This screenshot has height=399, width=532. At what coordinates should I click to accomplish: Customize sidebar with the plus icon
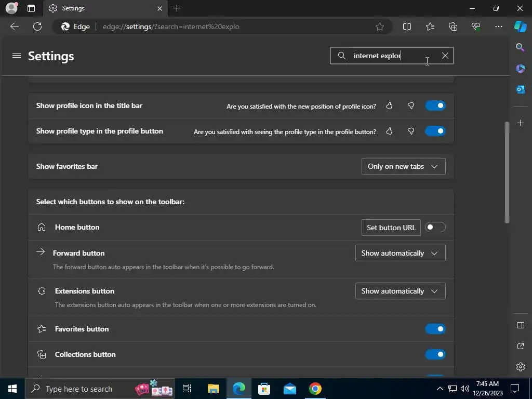(520, 123)
